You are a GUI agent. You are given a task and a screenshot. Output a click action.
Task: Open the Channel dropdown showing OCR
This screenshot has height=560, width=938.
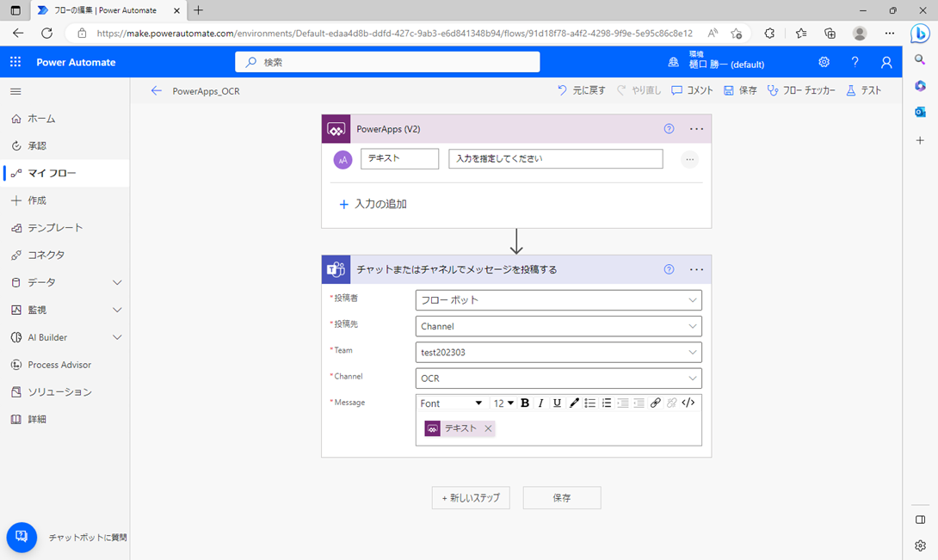tap(558, 378)
